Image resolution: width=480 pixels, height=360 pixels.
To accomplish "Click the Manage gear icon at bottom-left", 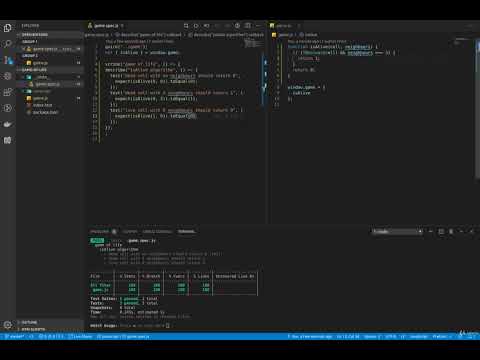I will 8,324.
